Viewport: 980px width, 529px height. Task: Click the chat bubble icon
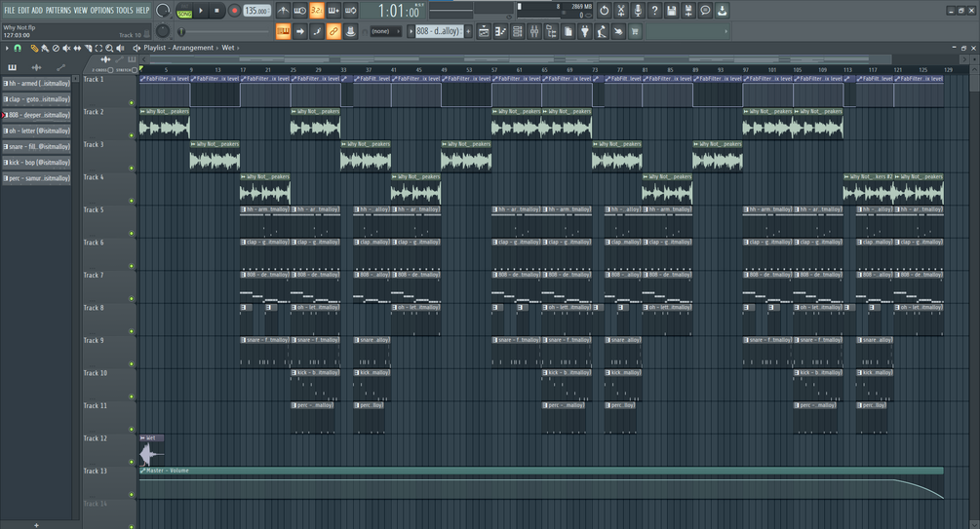click(705, 11)
